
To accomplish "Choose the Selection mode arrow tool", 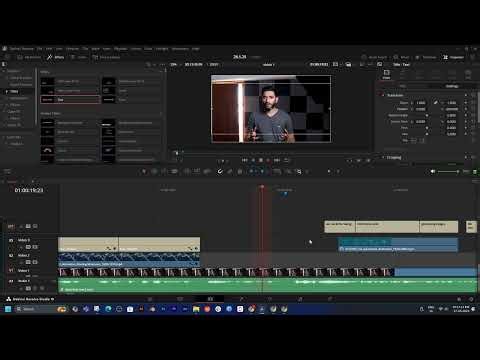I will (144, 171).
